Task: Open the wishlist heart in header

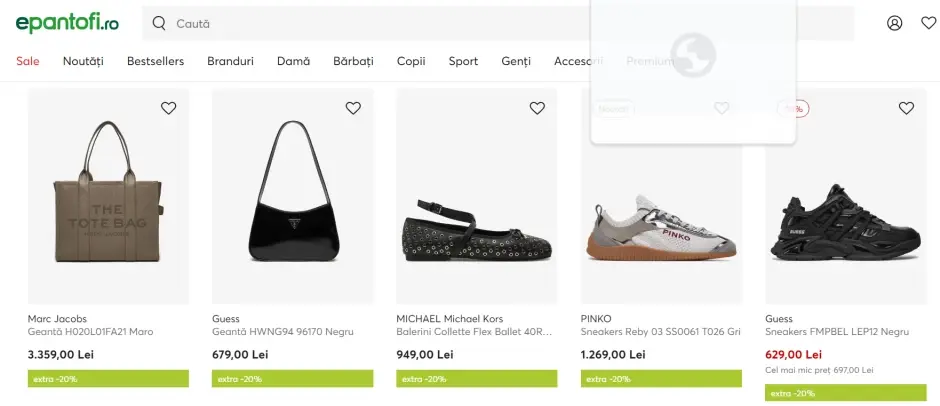Action: (928, 23)
